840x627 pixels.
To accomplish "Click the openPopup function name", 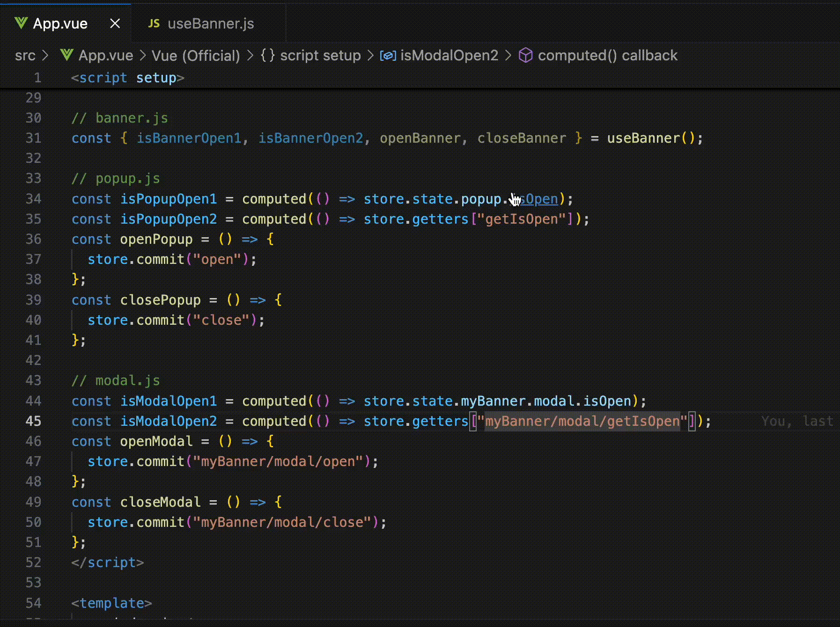I will click(156, 239).
